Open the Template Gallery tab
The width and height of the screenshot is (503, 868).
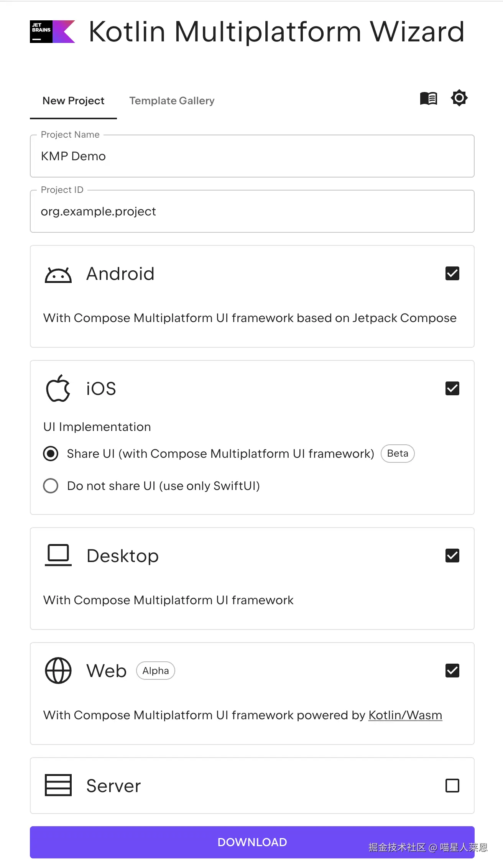pyautogui.click(x=172, y=101)
